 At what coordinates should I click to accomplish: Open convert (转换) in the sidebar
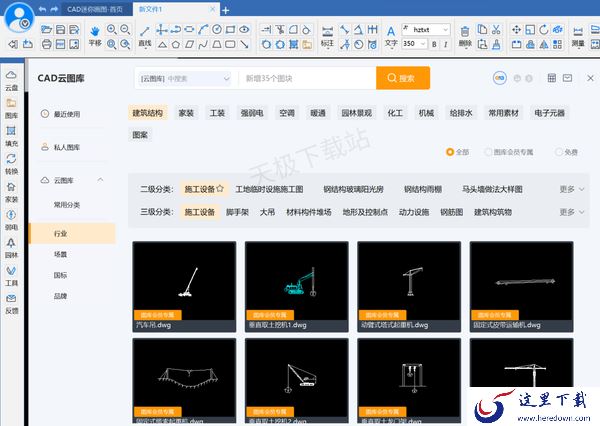(x=11, y=164)
